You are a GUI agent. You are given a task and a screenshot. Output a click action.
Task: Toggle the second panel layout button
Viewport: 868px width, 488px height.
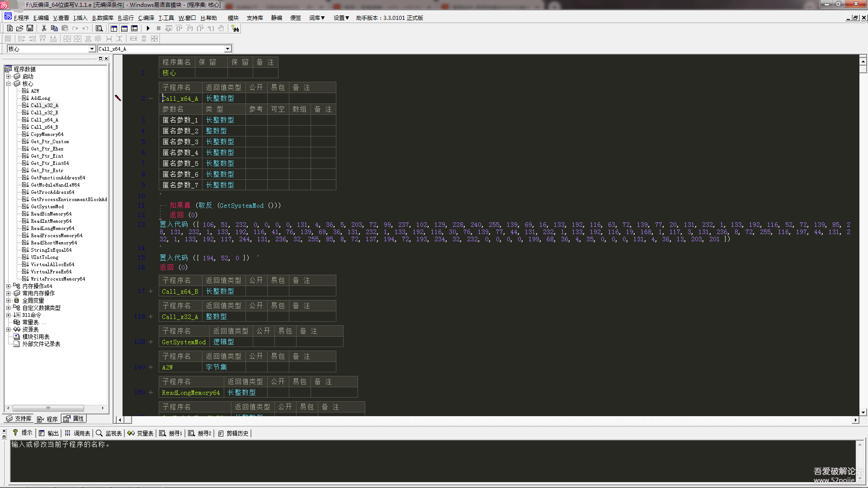(124, 28)
